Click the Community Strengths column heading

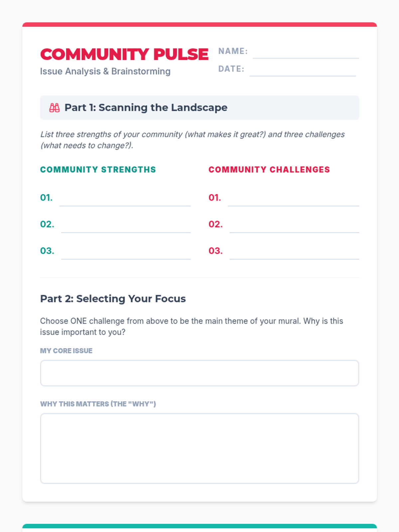pos(98,170)
